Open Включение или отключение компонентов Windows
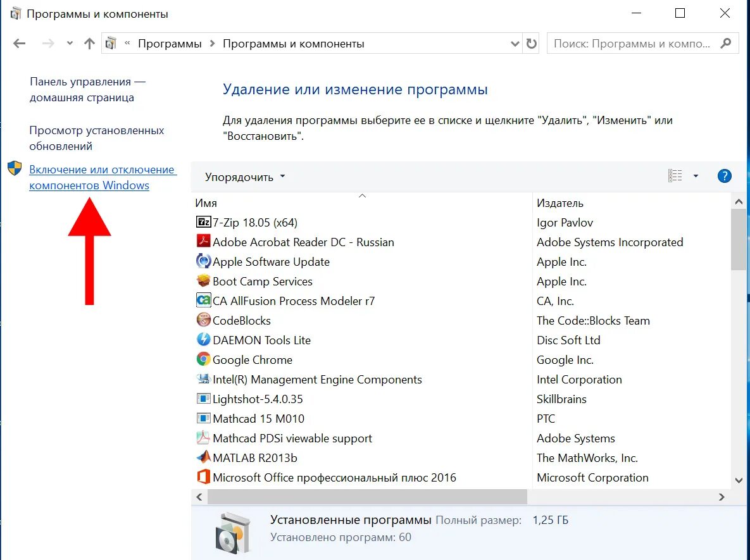The height and width of the screenshot is (560, 750). (x=103, y=177)
